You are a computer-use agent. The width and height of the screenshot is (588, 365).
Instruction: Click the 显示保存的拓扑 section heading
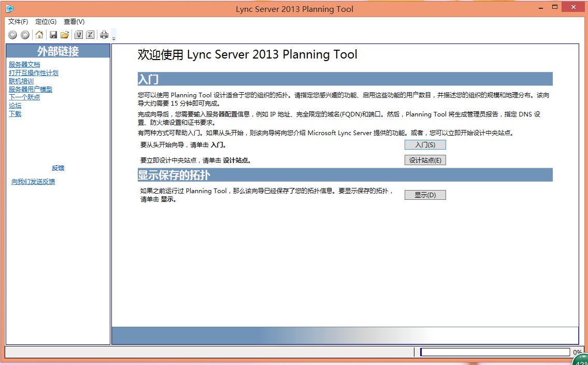pyautogui.click(x=345, y=175)
